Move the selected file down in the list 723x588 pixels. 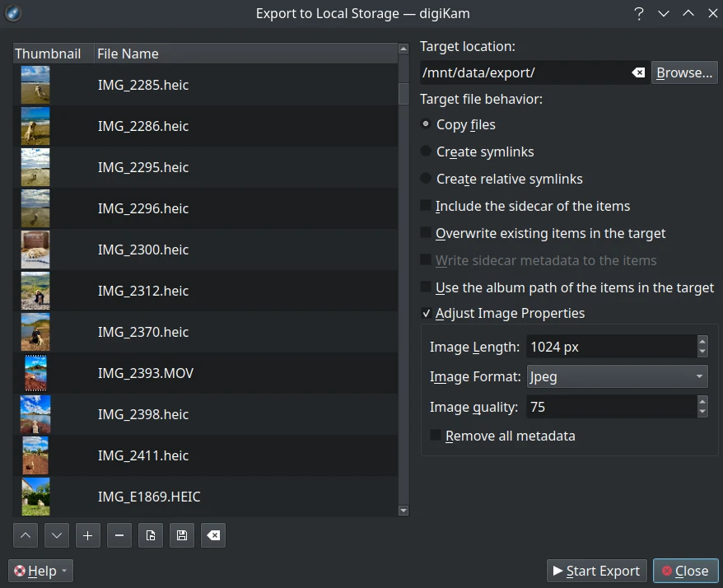click(x=56, y=535)
